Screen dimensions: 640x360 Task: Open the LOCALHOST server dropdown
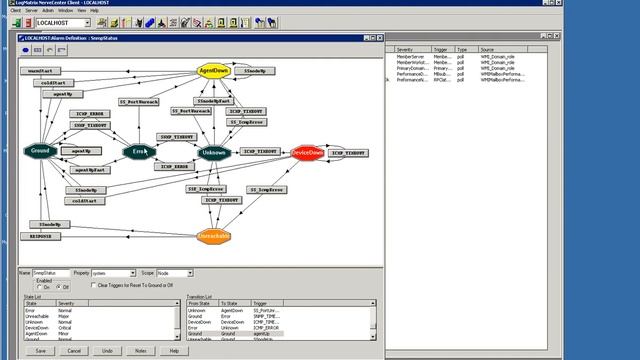[x=87, y=23]
